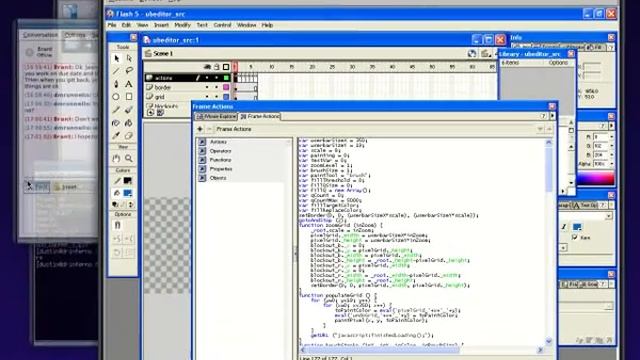Toggle visibility of the grid layer
The image size is (640, 360).
pyautogui.click(x=207, y=97)
